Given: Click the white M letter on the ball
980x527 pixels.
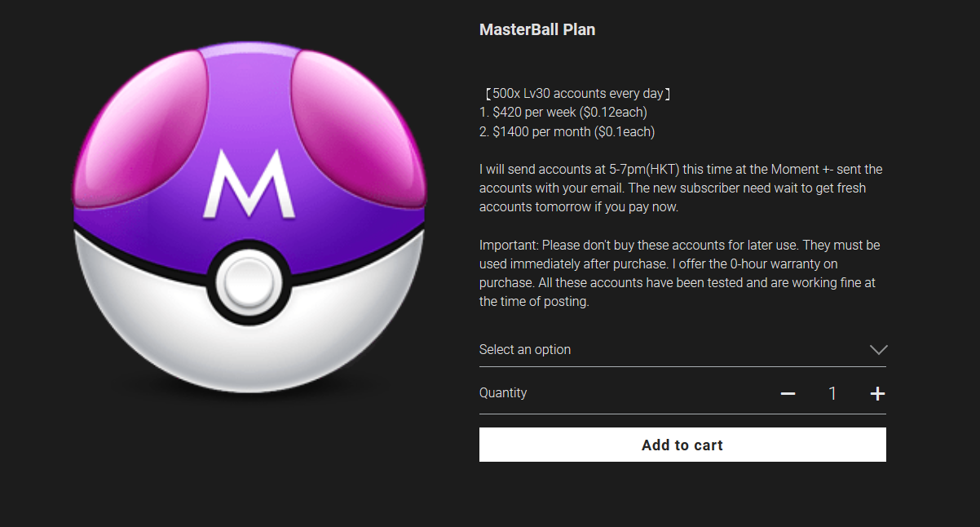Looking at the screenshot, I should click(x=249, y=184).
